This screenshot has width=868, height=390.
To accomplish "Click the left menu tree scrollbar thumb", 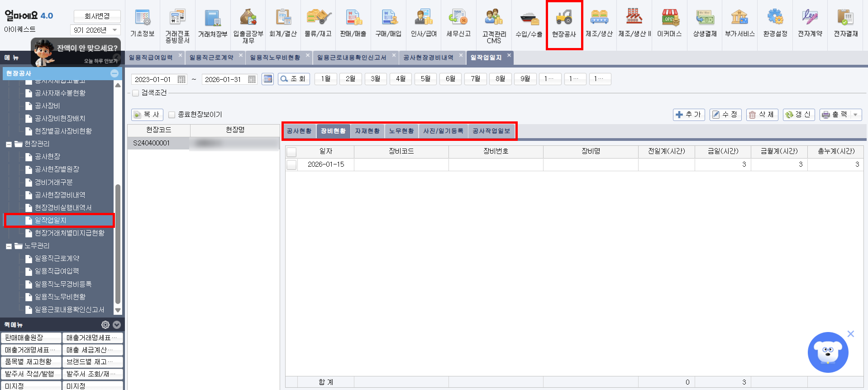I will 118,244.
